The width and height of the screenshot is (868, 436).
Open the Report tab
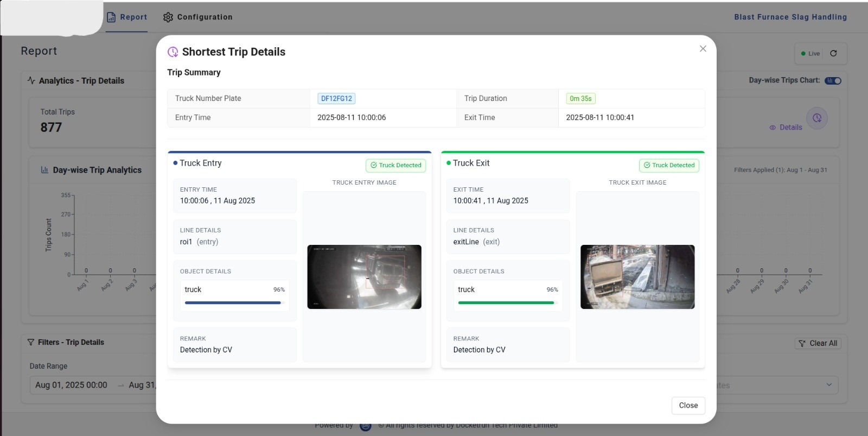point(127,17)
